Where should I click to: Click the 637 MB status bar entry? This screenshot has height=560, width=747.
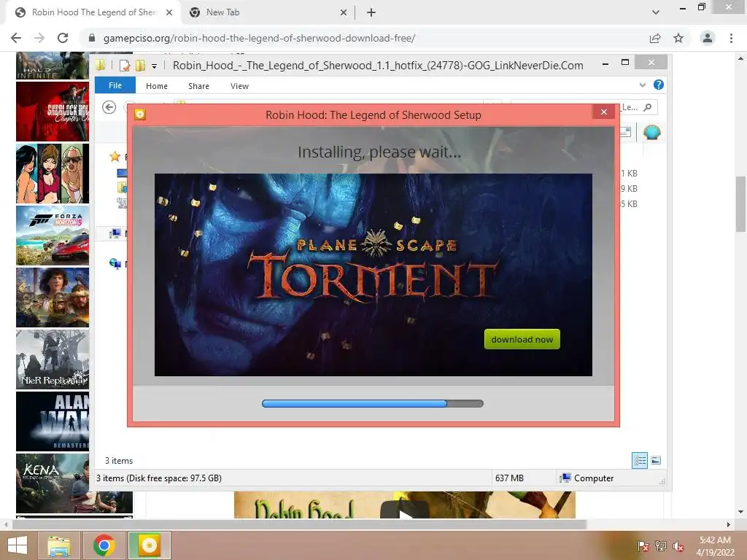[509, 478]
